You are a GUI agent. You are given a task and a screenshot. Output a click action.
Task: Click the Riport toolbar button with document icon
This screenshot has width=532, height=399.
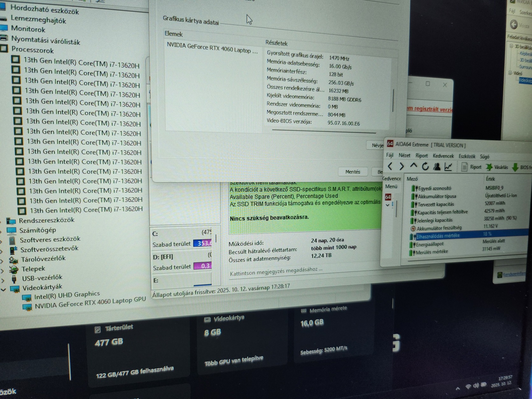coord(471,167)
